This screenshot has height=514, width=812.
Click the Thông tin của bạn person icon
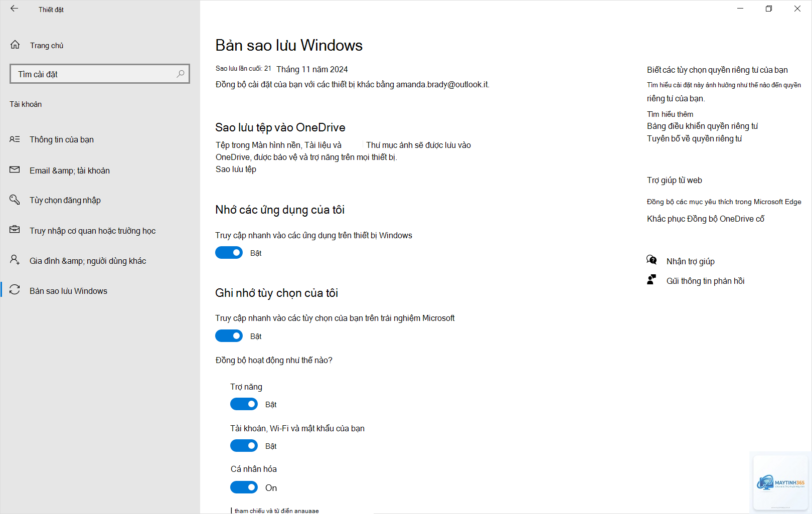[x=15, y=139]
